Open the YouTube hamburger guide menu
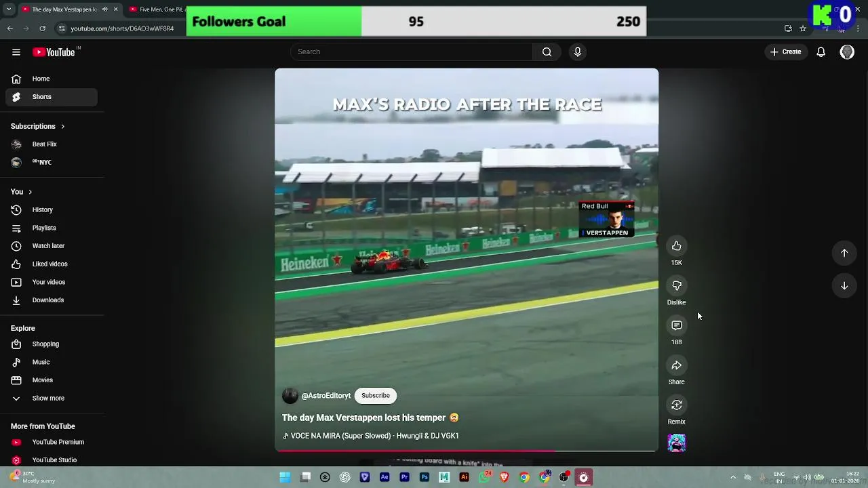868x488 pixels. [16, 52]
